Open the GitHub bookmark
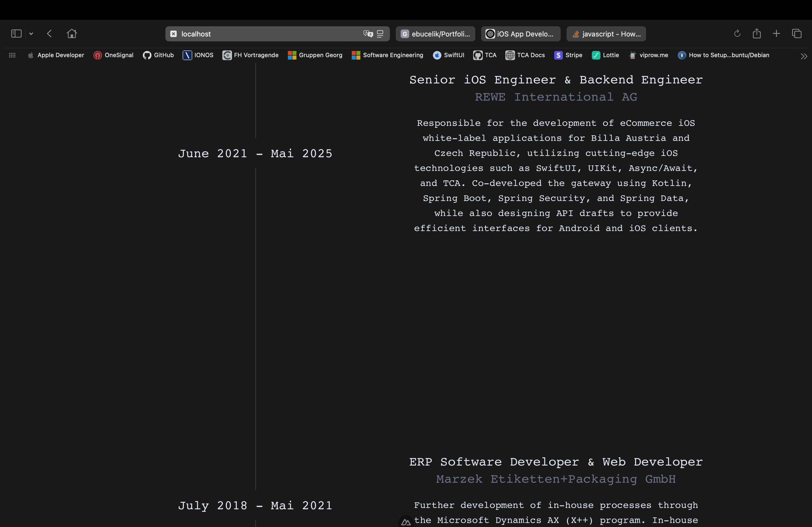The height and width of the screenshot is (527, 812). (158, 55)
